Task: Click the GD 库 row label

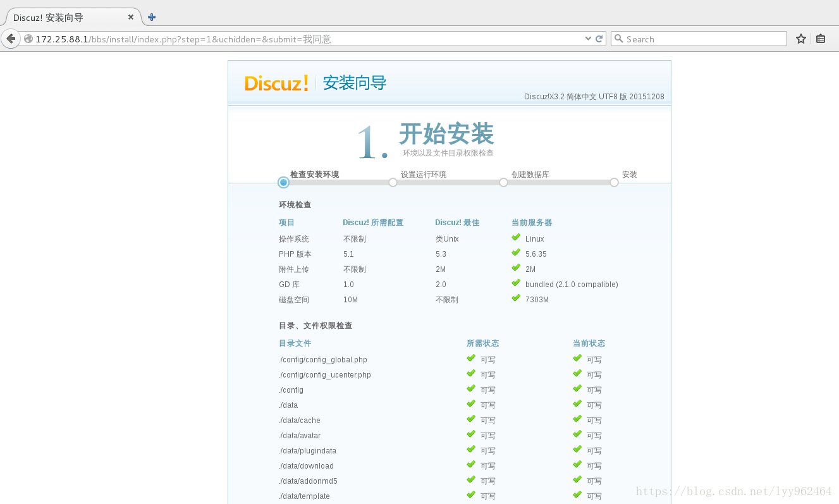Action: click(289, 285)
